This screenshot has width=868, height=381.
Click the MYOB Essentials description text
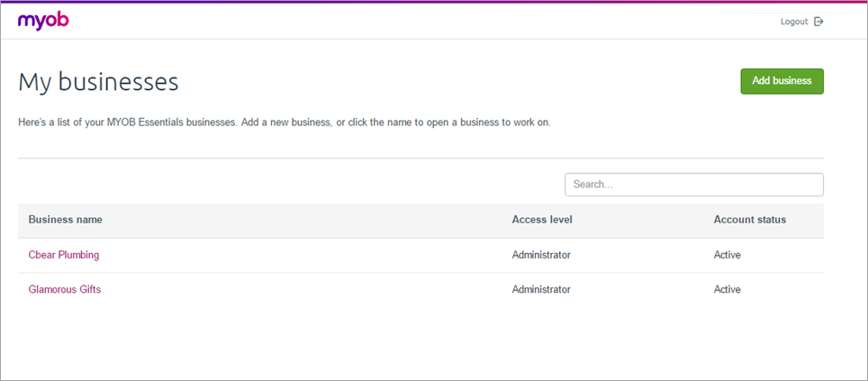pyautogui.click(x=284, y=122)
